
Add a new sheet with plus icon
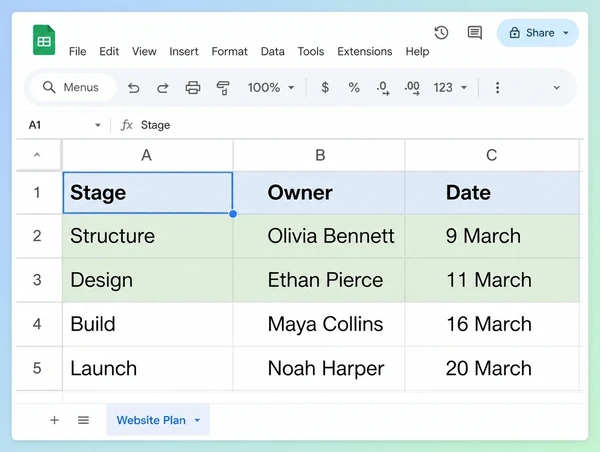point(54,420)
